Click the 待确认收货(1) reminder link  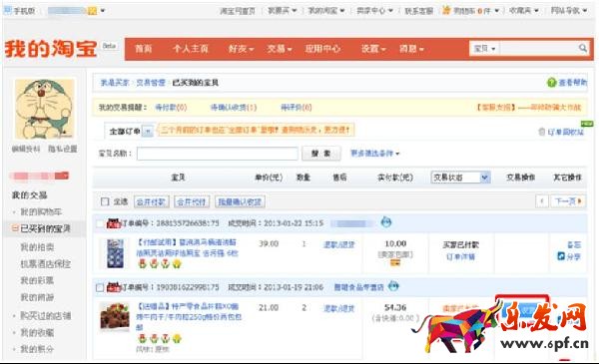(x=234, y=108)
